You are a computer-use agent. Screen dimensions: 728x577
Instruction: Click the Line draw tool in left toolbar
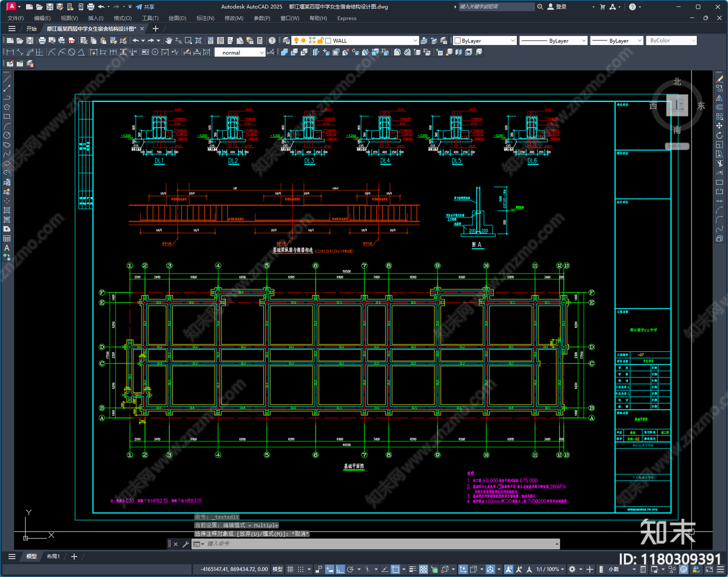[x=7, y=79]
